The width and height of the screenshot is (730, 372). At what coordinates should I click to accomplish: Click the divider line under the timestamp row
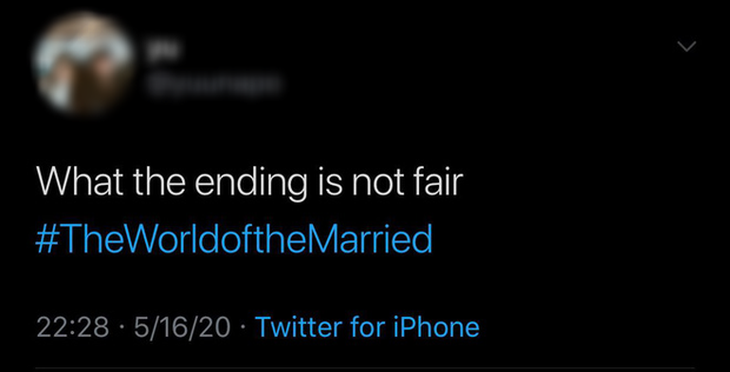tap(365, 368)
